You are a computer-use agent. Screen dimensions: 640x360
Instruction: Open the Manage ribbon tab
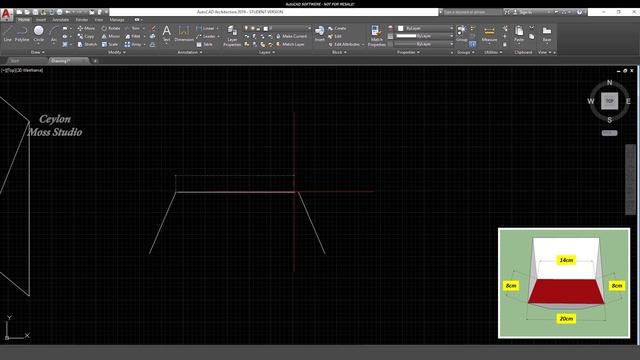(x=117, y=20)
